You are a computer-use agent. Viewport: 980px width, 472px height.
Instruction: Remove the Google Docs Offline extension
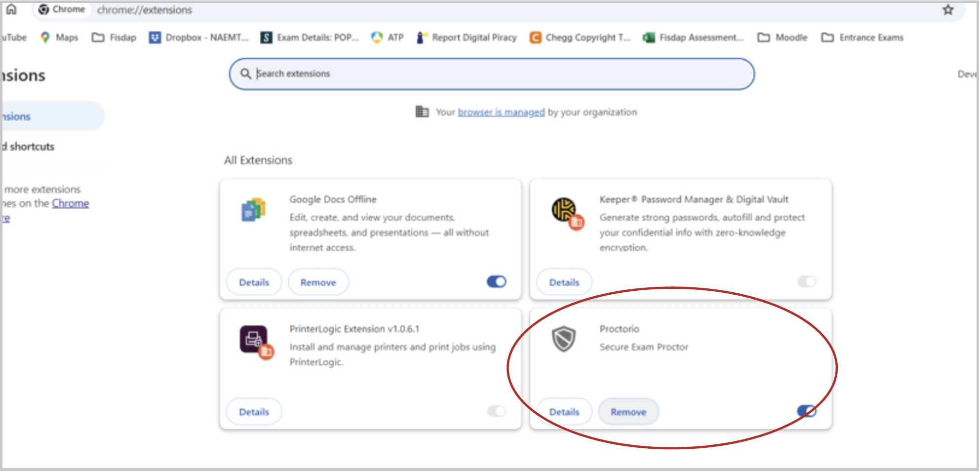coord(318,282)
